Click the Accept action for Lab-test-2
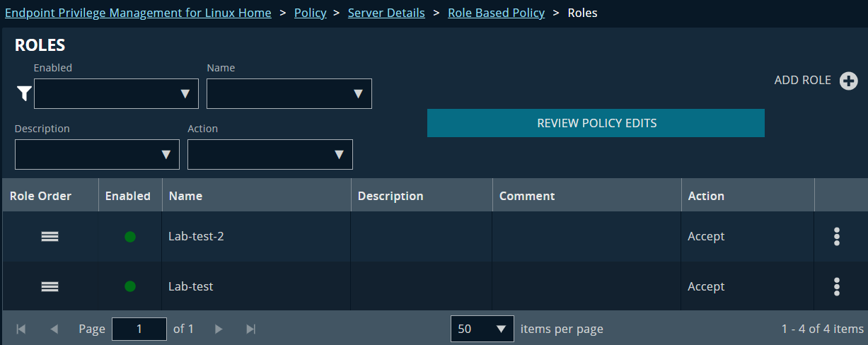 pyautogui.click(x=706, y=237)
